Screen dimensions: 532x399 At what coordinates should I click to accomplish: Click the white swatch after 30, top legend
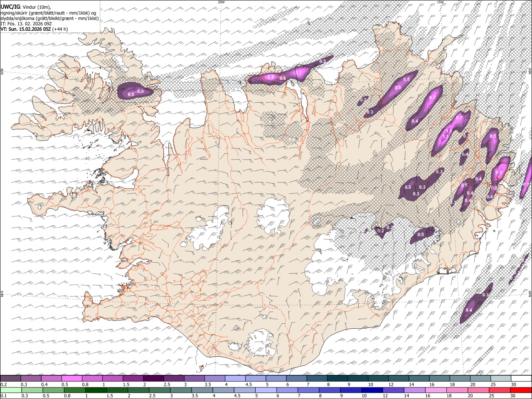click(x=521, y=379)
